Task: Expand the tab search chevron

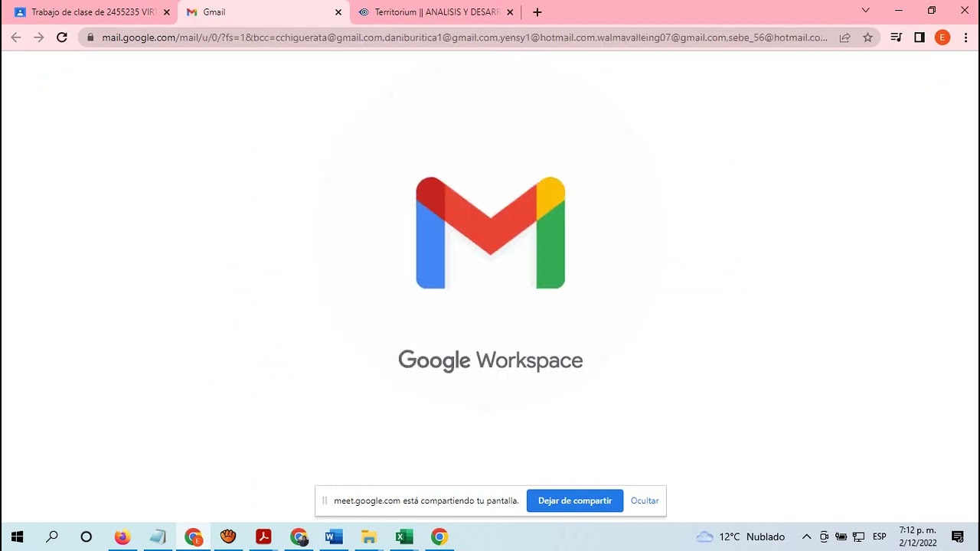Action: coord(866,11)
